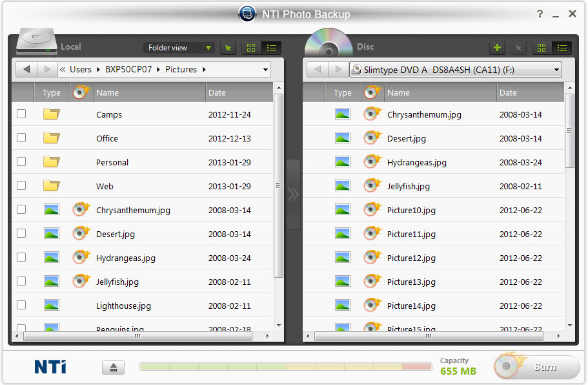This screenshot has height=385, width=588.
Task: Click the green plus add icon in Disc
Action: 497,48
